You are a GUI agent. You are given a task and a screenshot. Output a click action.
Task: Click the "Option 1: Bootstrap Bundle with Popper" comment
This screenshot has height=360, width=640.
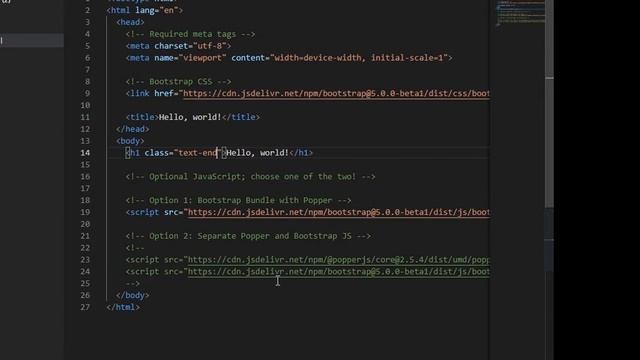point(238,200)
